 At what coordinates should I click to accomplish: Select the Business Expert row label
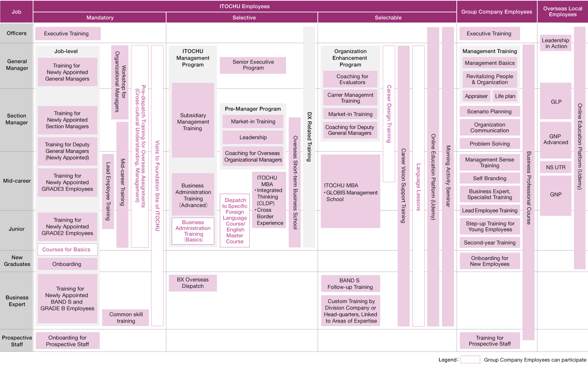click(x=16, y=301)
